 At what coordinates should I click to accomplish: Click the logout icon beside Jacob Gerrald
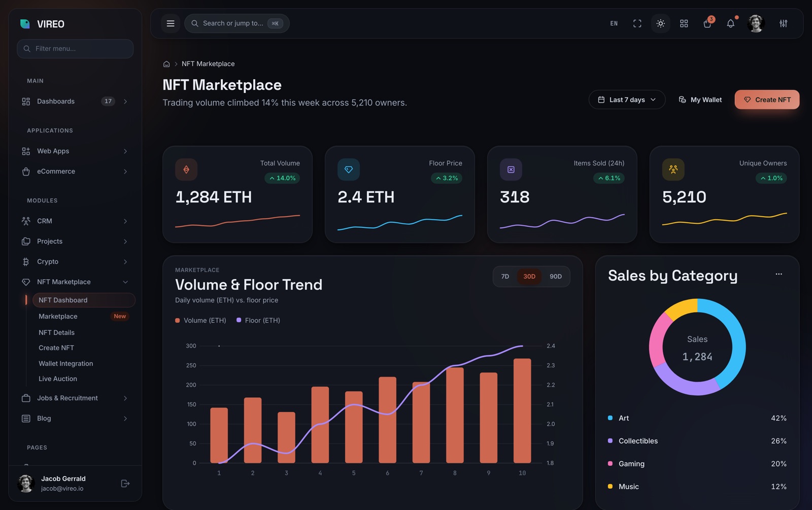(x=125, y=484)
